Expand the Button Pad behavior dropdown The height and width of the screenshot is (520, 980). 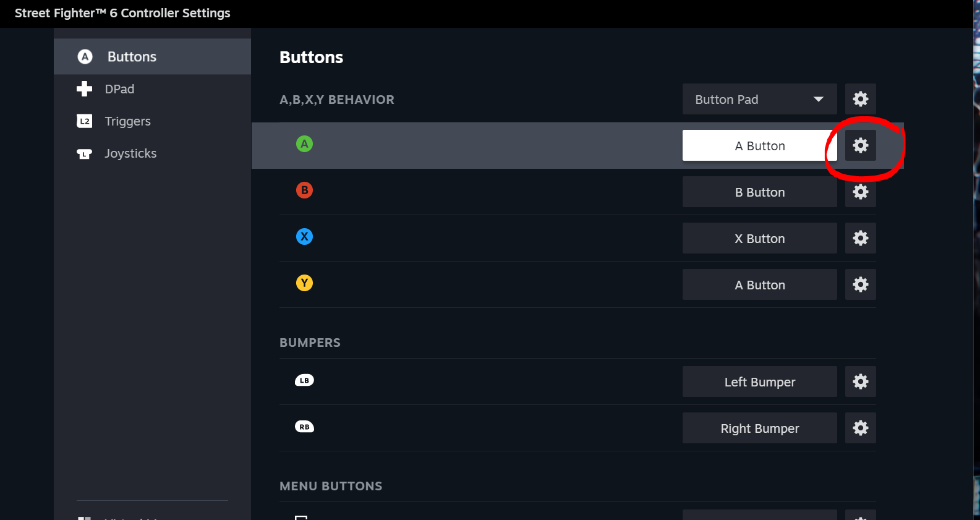tap(759, 99)
